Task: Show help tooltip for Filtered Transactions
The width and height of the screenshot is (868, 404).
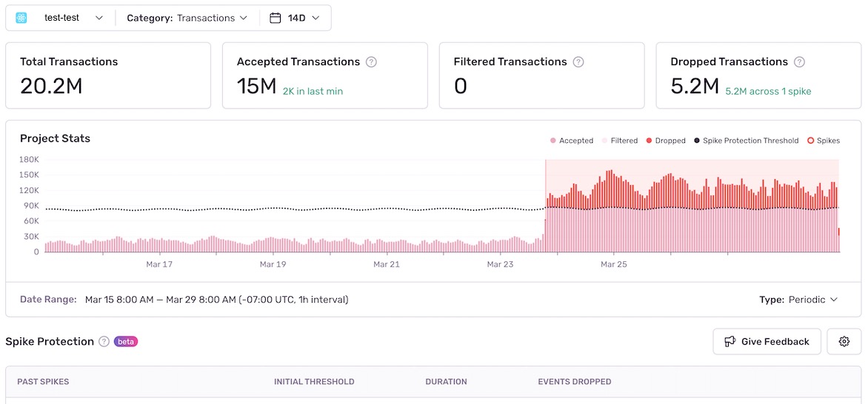Action: [x=578, y=62]
